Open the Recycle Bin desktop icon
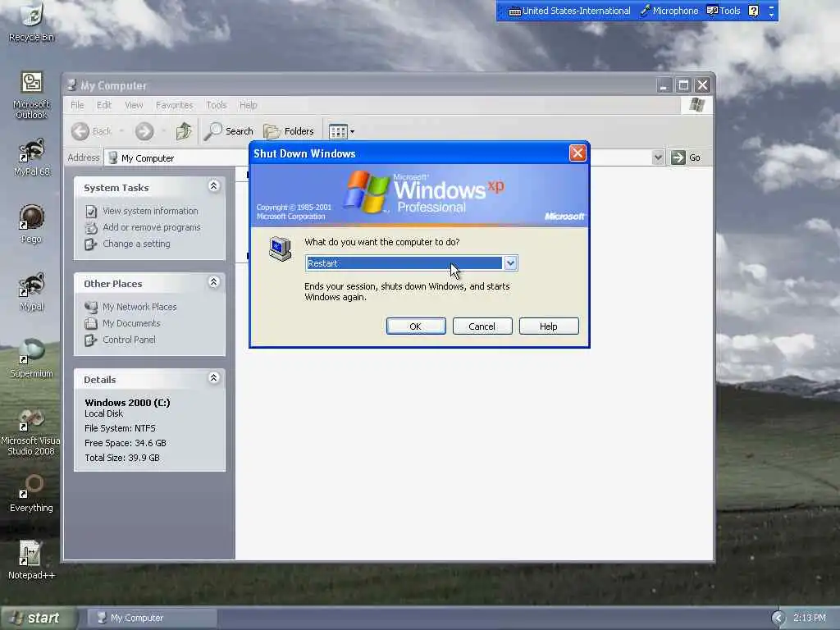The height and width of the screenshot is (630, 840). point(31,21)
